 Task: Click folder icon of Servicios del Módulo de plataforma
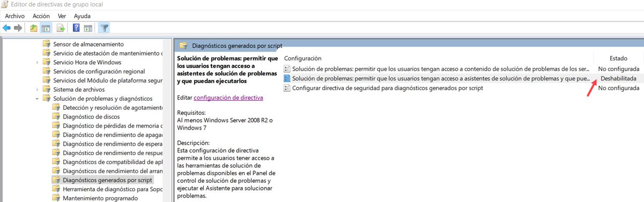point(47,80)
